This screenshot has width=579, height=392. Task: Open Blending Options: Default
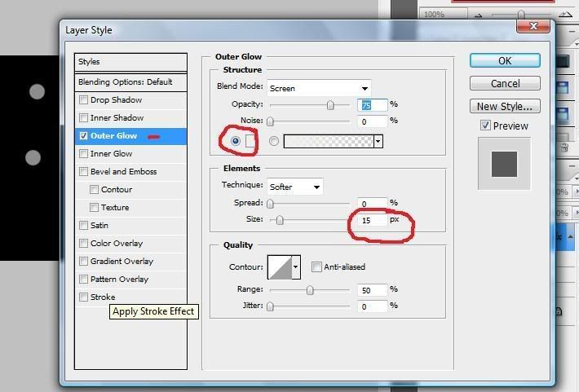130,82
